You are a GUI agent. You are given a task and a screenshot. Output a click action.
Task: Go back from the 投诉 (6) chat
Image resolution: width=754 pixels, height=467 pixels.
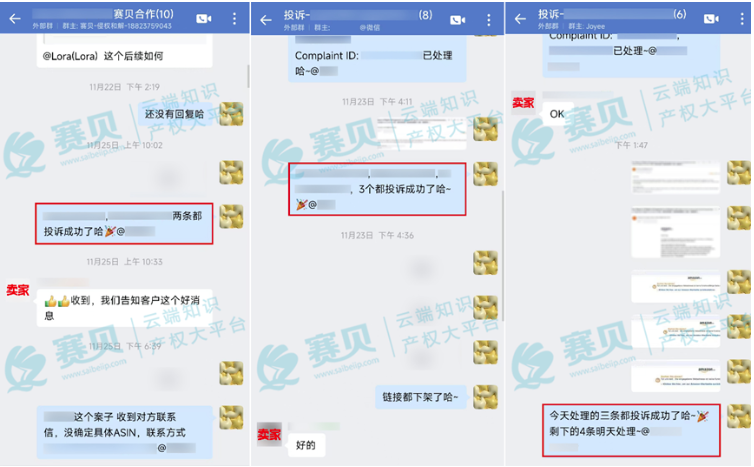(520, 19)
